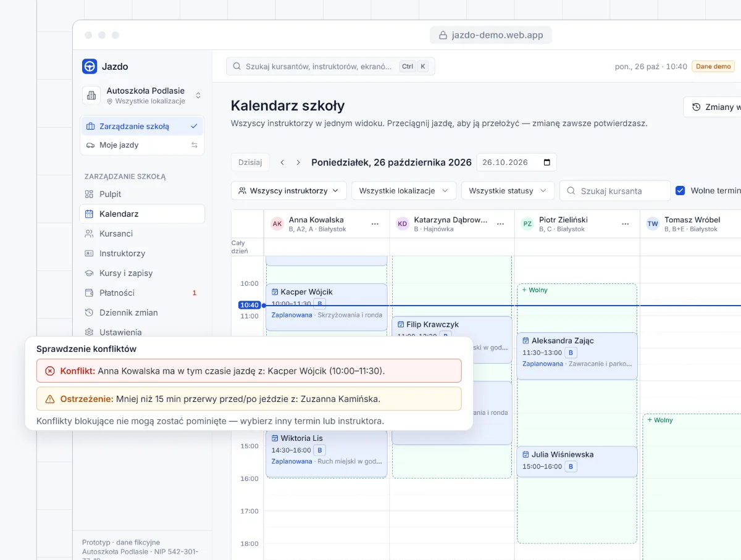Switch to Moje jazdy mode
The width and height of the screenshot is (741, 560).
[x=143, y=145]
